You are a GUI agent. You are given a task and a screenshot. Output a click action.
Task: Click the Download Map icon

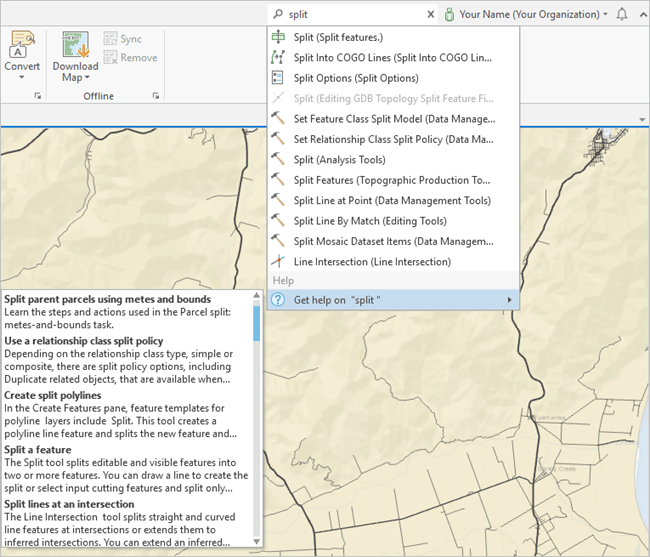pos(75,44)
